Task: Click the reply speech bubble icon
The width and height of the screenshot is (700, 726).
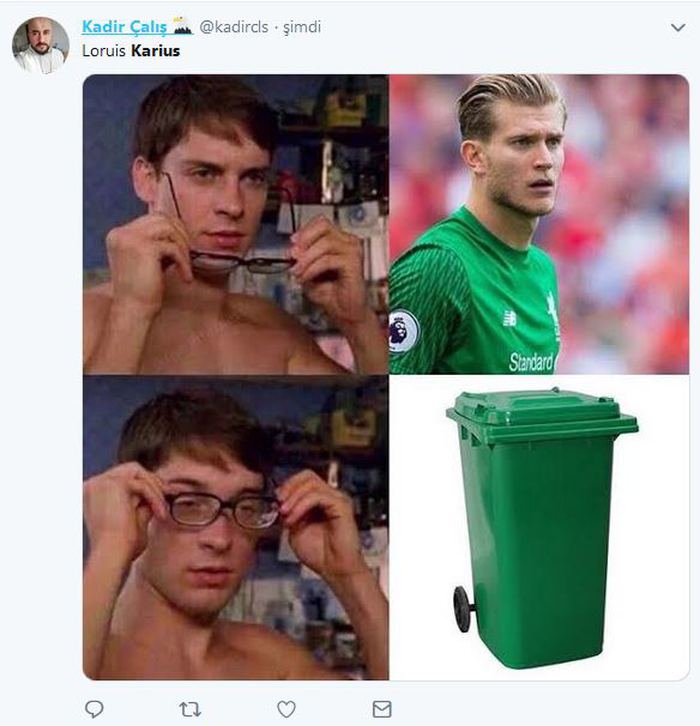Action: click(94, 709)
